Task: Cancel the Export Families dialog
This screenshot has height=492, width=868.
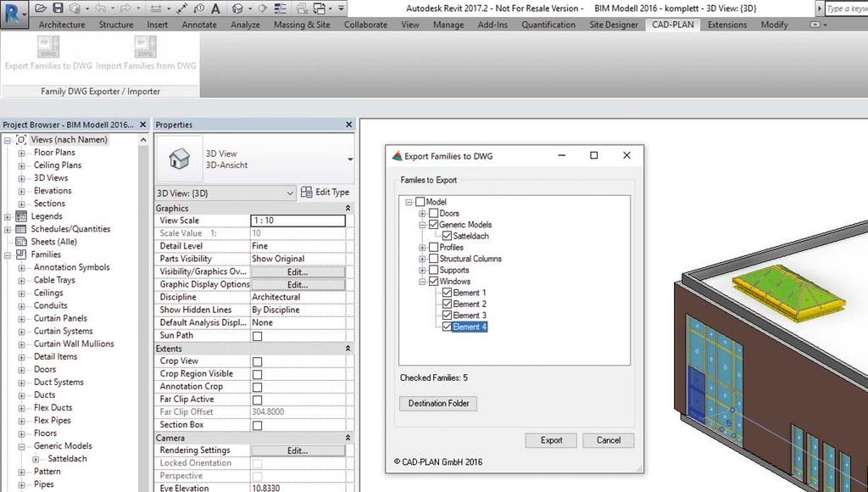Action: 608,440
